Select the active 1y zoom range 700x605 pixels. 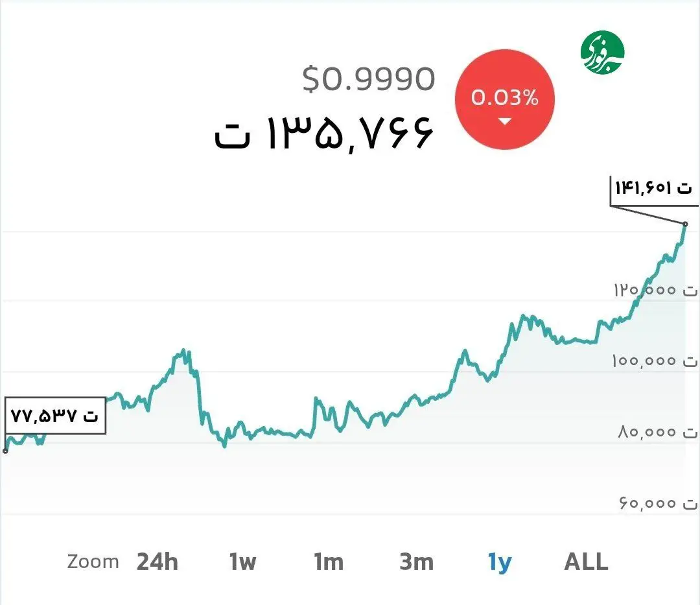point(500,562)
